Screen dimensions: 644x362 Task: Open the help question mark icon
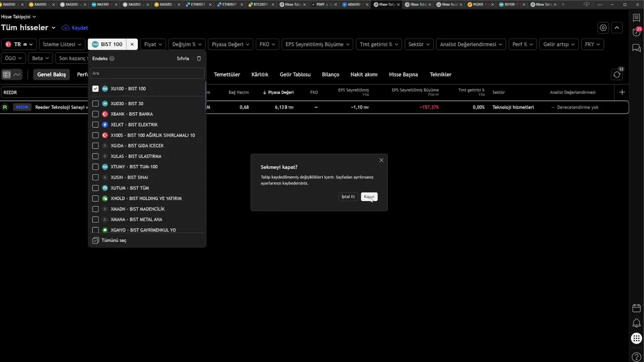pyautogui.click(x=636, y=357)
